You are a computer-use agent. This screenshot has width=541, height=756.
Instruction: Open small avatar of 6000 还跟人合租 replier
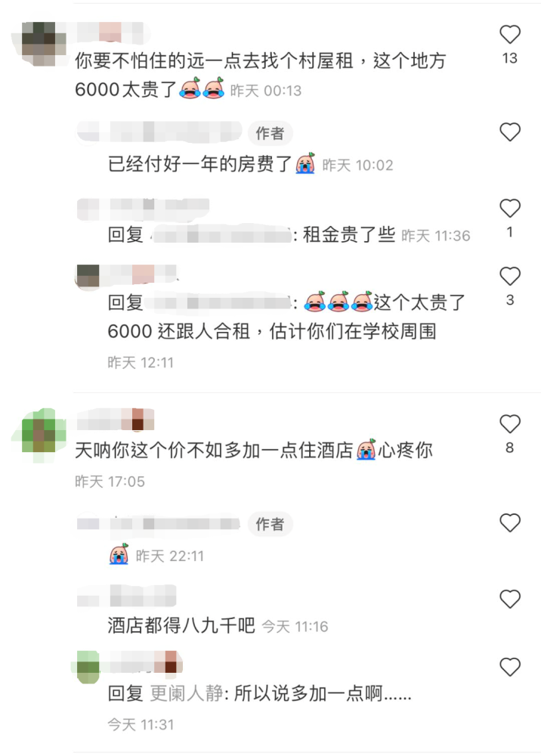[88, 276]
